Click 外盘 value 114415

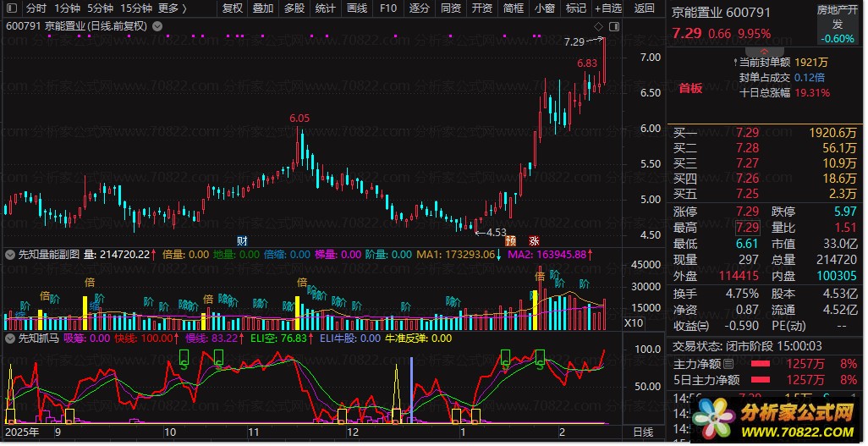(x=739, y=276)
